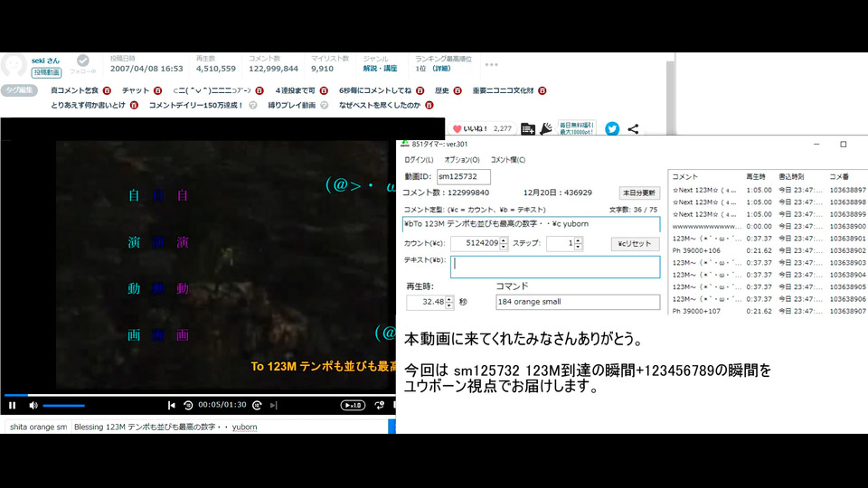Open the ranking (詳細) details link
868x488 pixels.
pos(442,69)
